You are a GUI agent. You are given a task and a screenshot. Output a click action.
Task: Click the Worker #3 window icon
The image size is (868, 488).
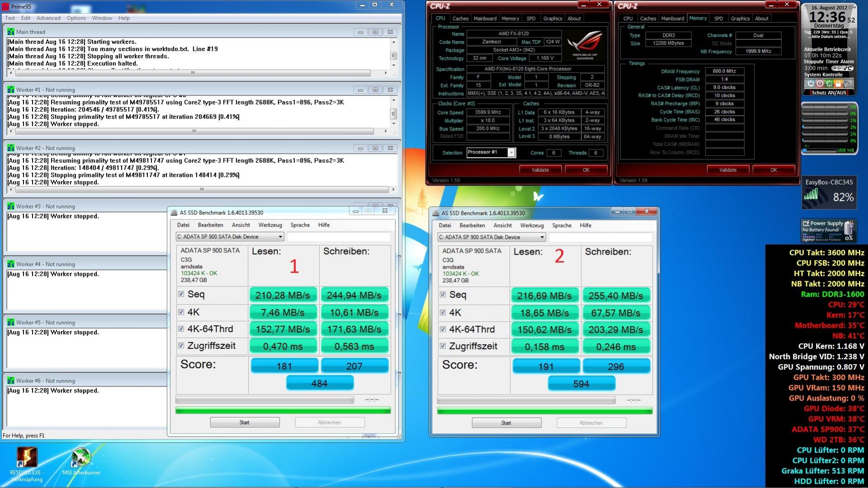click(10, 206)
